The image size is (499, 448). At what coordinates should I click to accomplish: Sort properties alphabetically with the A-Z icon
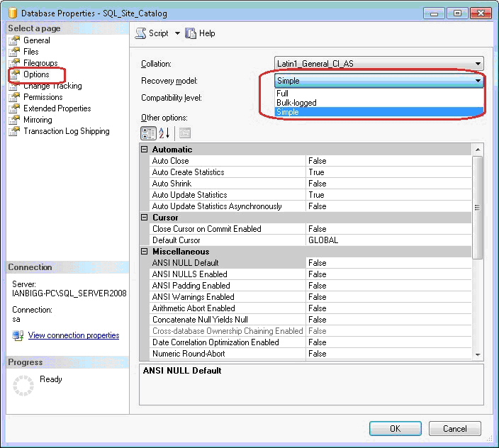tap(164, 133)
